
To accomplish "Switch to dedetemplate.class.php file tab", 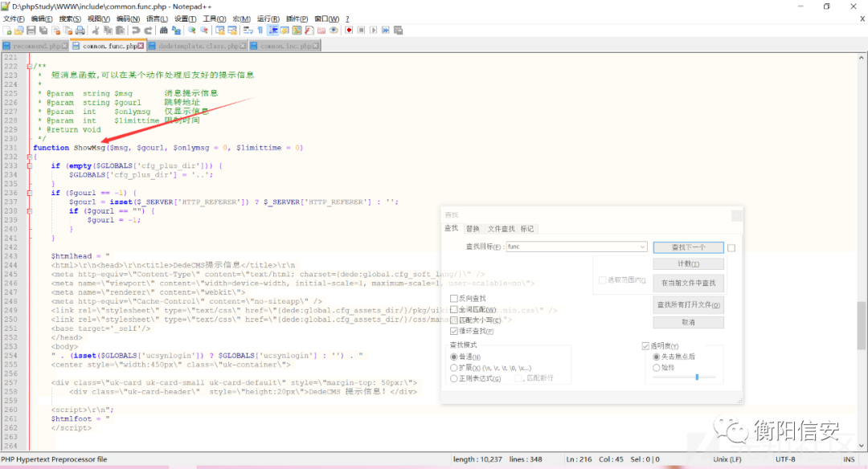I will (x=197, y=46).
